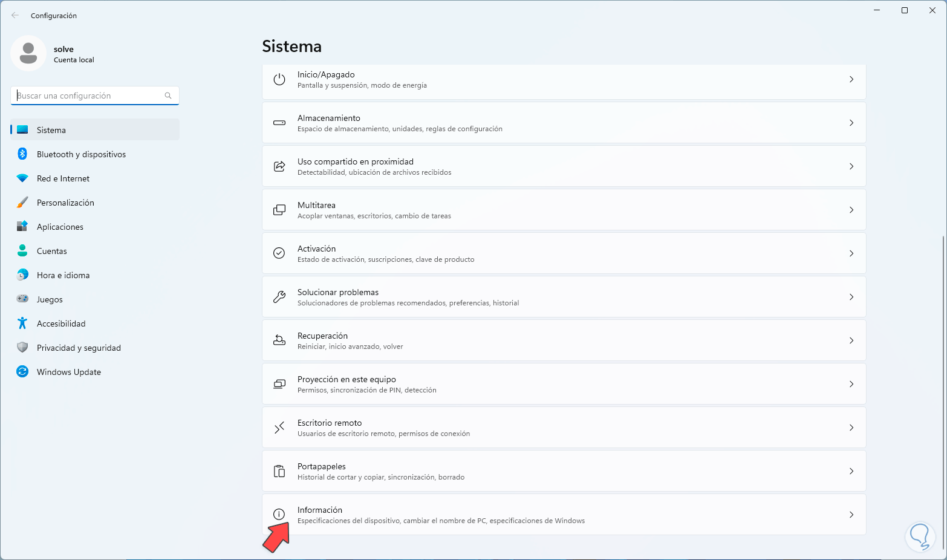Select Sistema in the sidebar menu
947x560 pixels.
(x=95, y=129)
